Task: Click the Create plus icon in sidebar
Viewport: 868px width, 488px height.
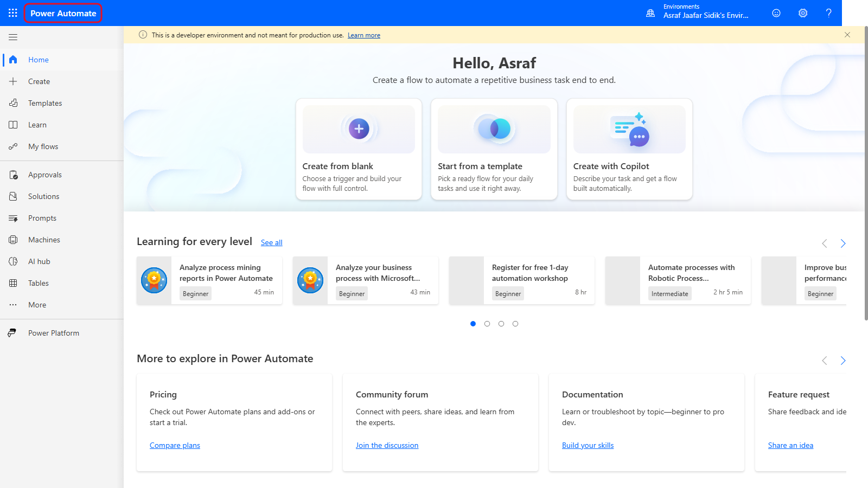Action: 13,81
